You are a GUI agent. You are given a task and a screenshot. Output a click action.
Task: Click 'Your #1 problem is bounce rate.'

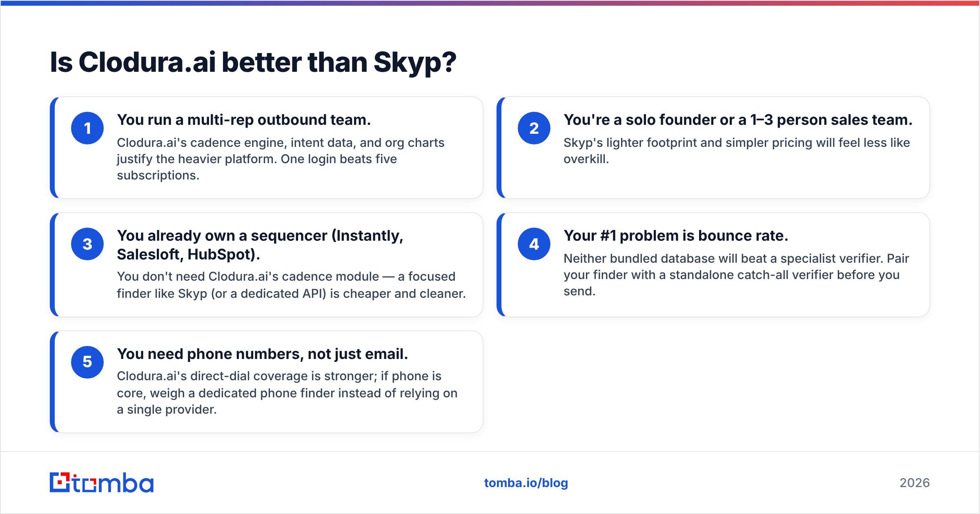click(x=676, y=236)
